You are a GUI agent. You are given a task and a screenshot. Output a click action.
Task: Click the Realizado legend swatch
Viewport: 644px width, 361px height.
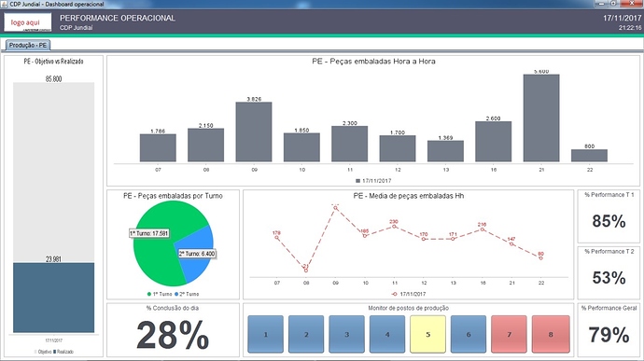(x=55, y=352)
